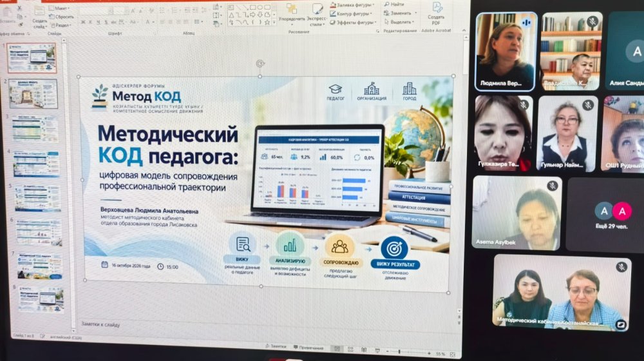Select slide 4 thumbnail
This screenshot has width=644, height=361.
(x=36, y=164)
